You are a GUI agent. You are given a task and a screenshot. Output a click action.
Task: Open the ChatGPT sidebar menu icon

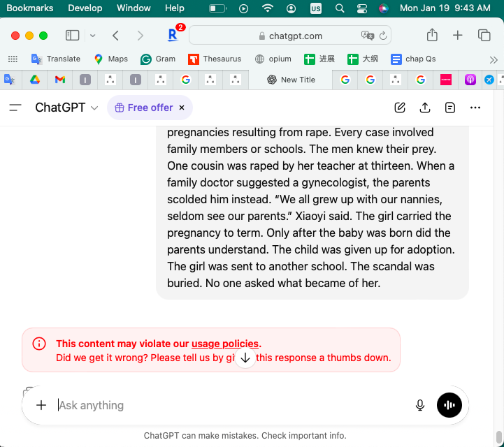[15, 108]
